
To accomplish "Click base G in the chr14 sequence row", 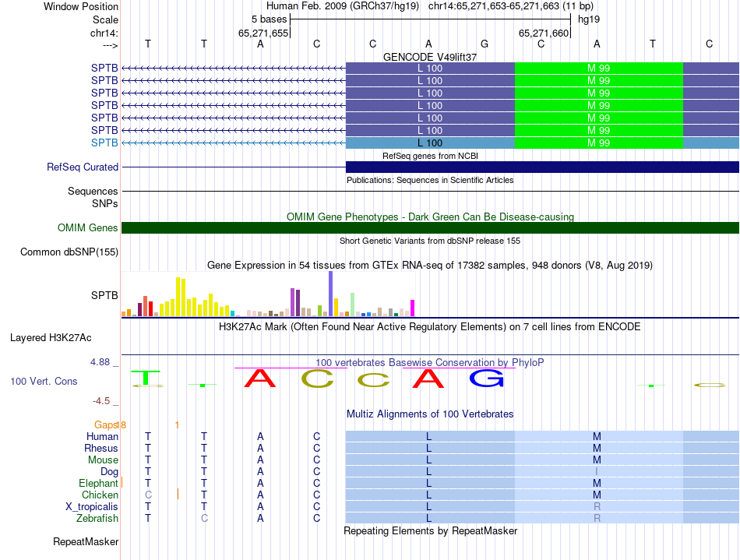I will pos(485,44).
